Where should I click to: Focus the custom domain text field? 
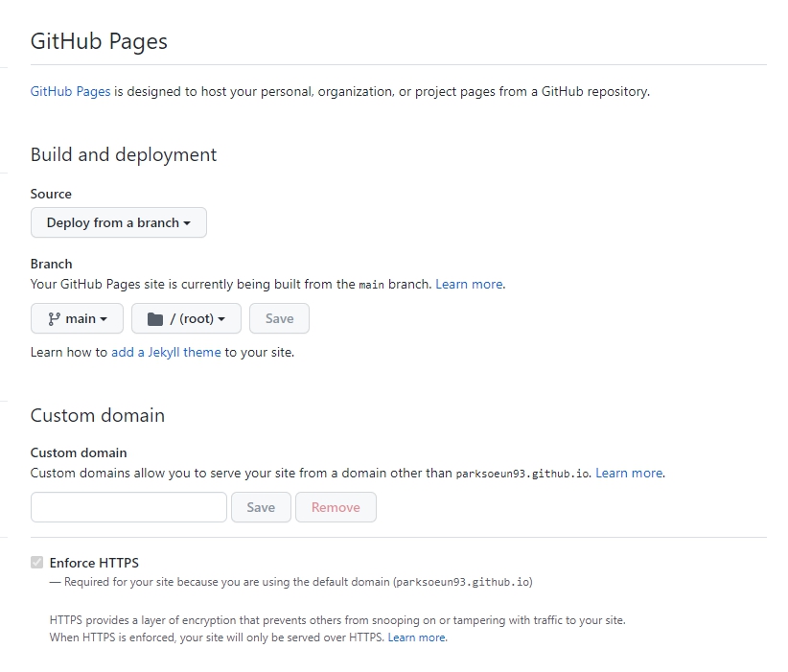coord(128,507)
